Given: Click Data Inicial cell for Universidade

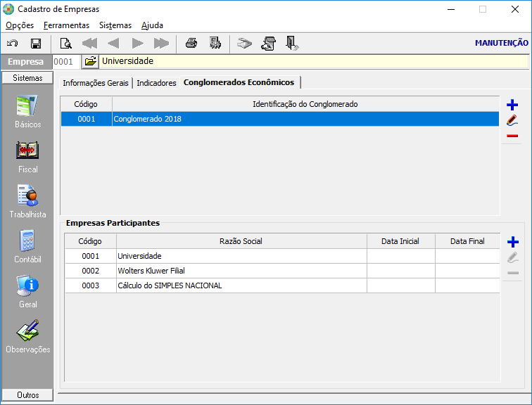Looking at the screenshot, I should [x=400, y=256].
